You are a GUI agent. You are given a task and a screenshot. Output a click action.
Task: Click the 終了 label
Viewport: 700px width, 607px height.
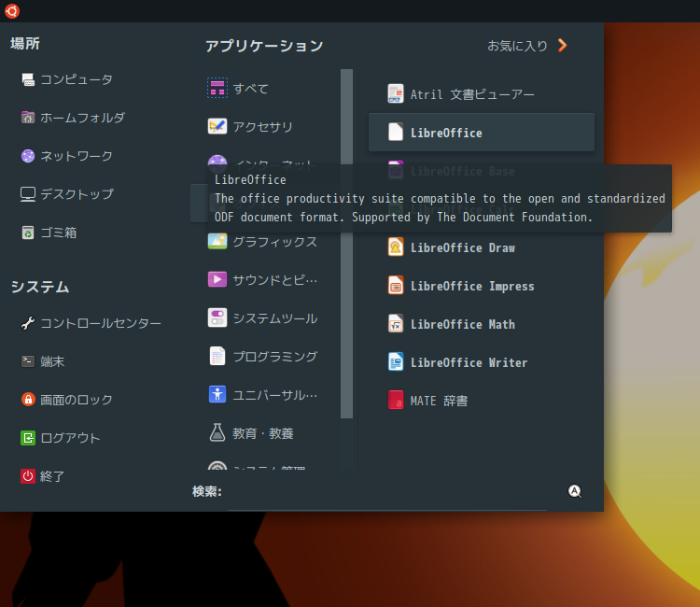[x=52, y=476]
